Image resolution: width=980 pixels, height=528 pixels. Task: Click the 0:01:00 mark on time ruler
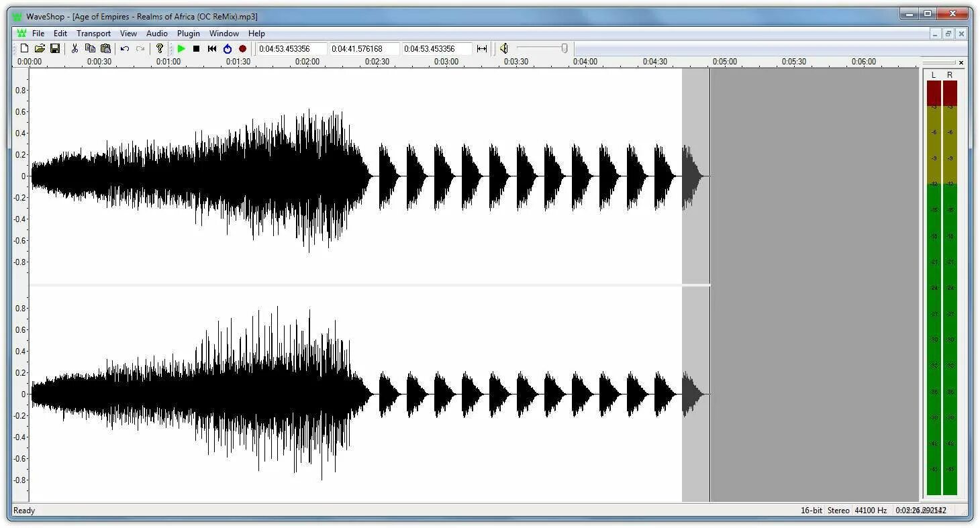[x=168, y=62]
